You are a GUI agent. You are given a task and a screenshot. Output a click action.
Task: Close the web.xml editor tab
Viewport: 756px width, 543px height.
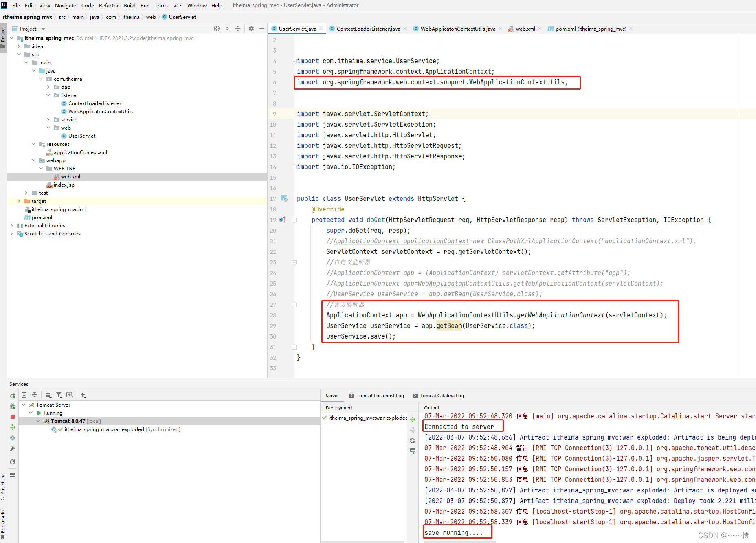tap(540, 29)
